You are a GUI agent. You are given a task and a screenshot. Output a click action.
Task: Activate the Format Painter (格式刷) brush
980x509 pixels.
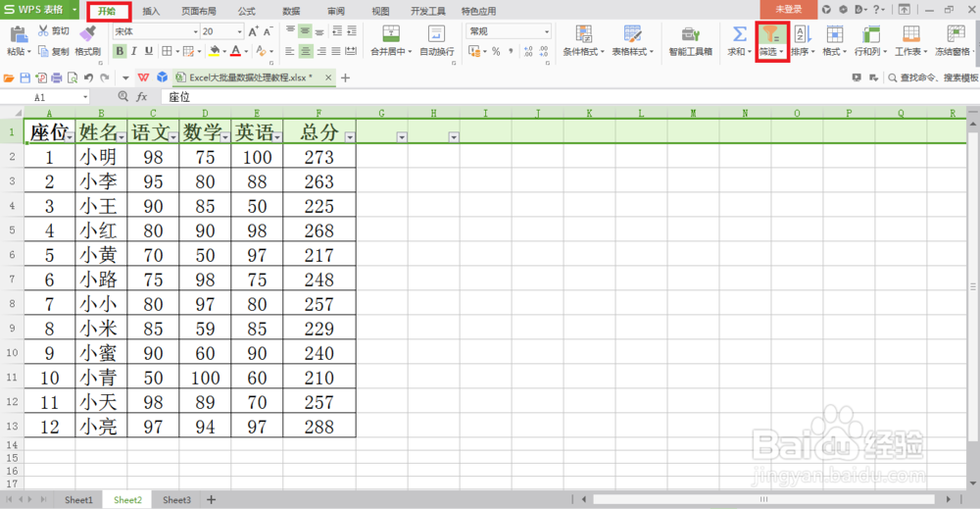pos(87,40)
